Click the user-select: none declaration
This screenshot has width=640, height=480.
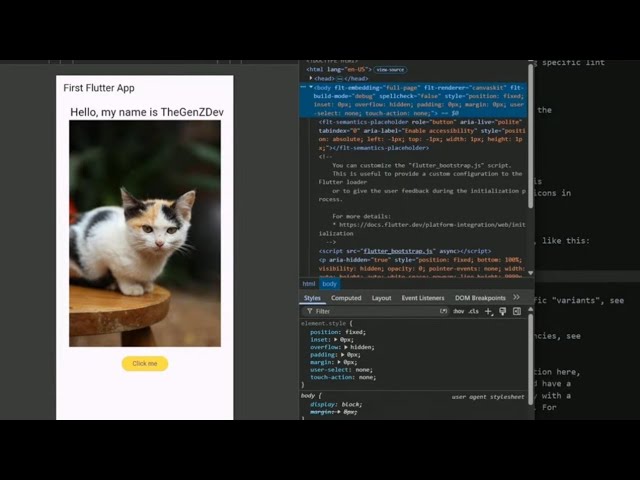(x=341, y=370)
